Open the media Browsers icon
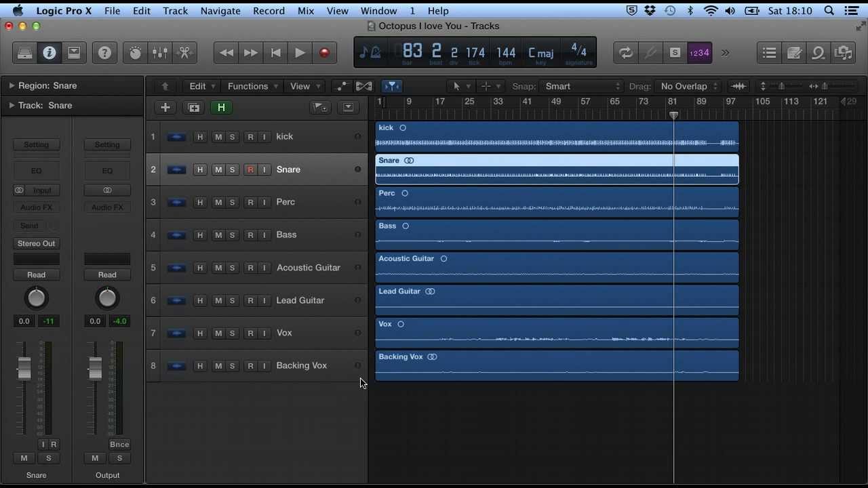This screenshot has width=868, height=488. pyautogui.click(x=843, y=53)
